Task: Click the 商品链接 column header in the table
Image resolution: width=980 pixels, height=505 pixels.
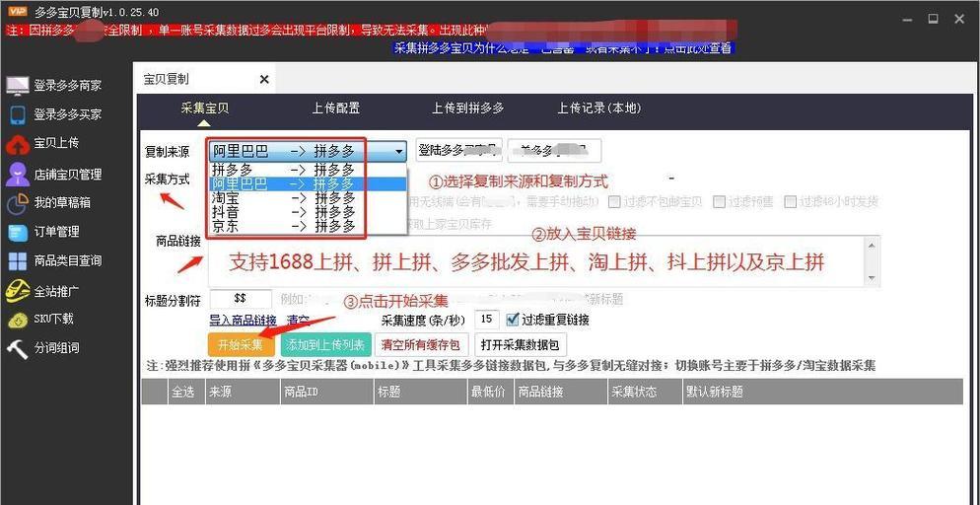Action: pos(559,392)
